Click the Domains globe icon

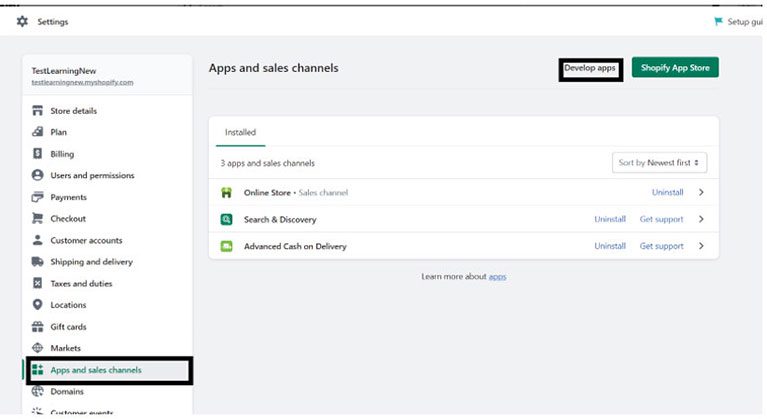coord(38,391)
